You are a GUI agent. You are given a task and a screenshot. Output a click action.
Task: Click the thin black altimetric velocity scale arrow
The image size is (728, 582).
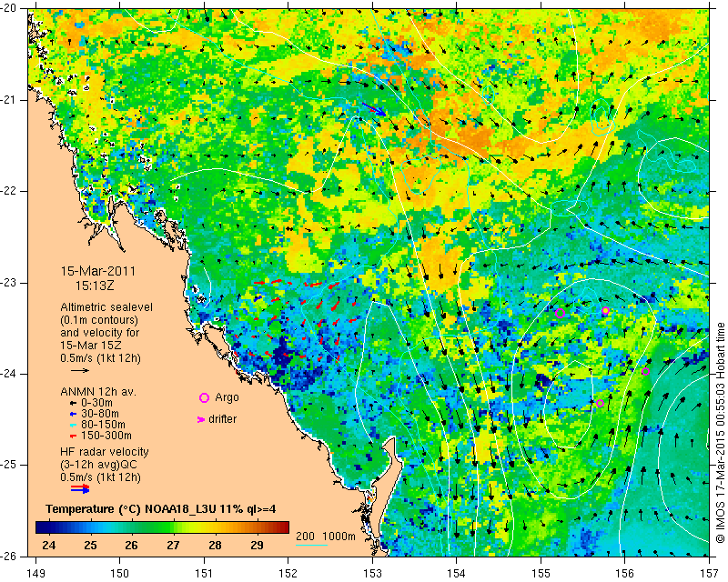[80, 370]
